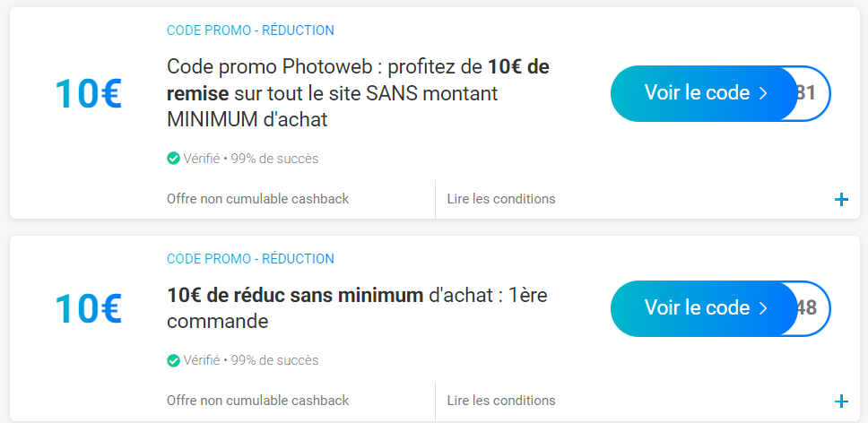Open the Photoweb 10€ de remise offer title
Screen dimensions: 868x423
coord(358,93)
